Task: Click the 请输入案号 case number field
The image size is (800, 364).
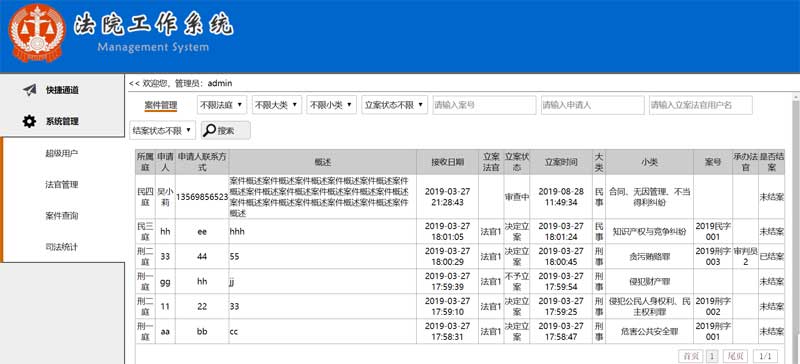Action: pos(484,105)
